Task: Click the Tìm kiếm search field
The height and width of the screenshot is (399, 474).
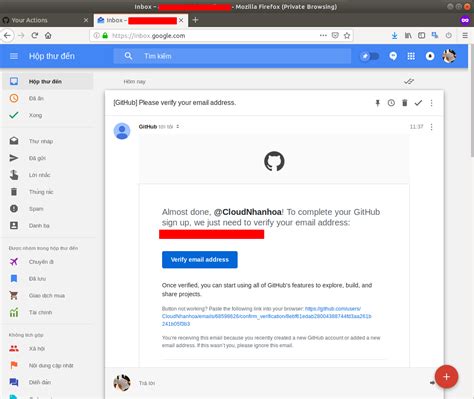Action: (x=232, y=56)
